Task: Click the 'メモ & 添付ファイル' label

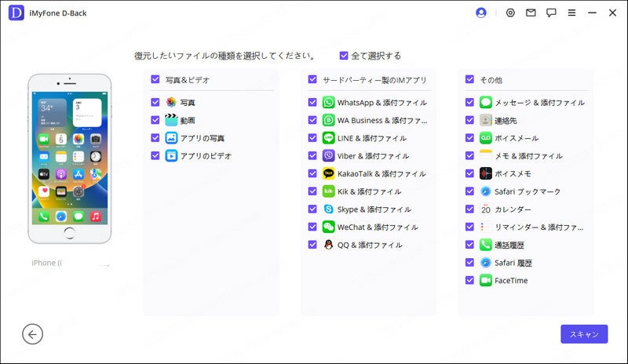Action: (528, 156)
